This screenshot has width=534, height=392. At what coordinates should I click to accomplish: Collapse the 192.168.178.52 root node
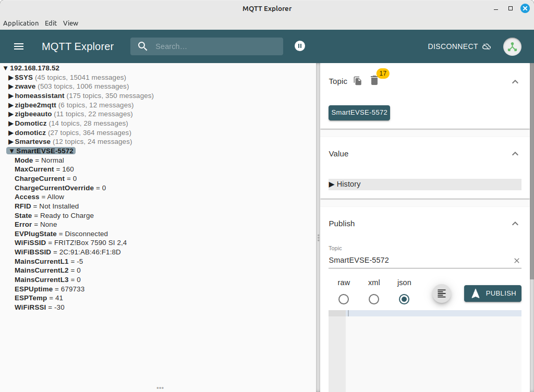pyautogui.click(x=5, y=68)
